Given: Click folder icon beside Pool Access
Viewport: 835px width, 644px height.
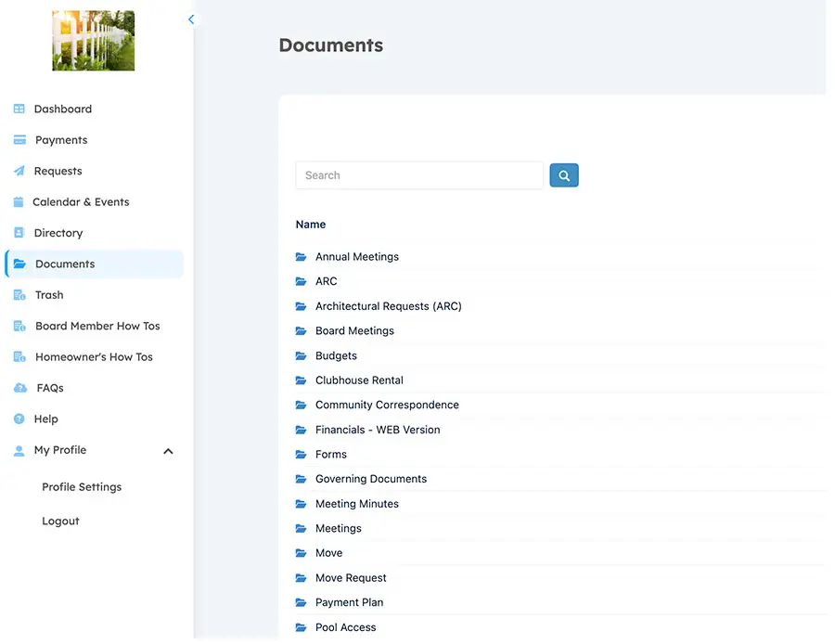Looking at the screenshot, I should 301,627.
